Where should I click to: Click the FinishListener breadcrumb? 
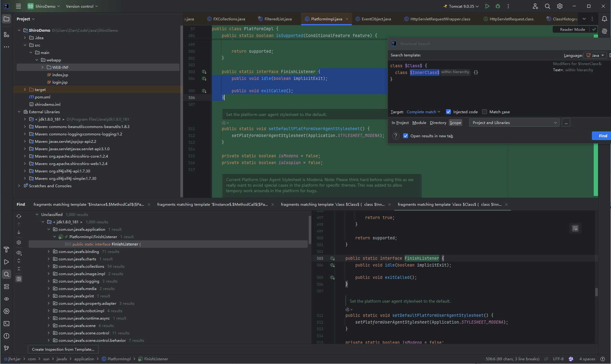pyautogui.click(x=153, y=359)
